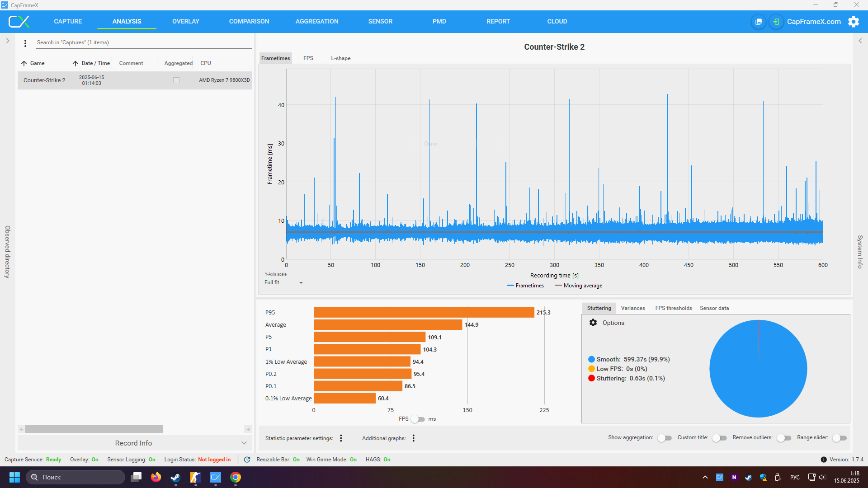The width and height of the screenshot is (868, 488).
Task: Open the REPORT tab
Action: (x=498, y=22)
